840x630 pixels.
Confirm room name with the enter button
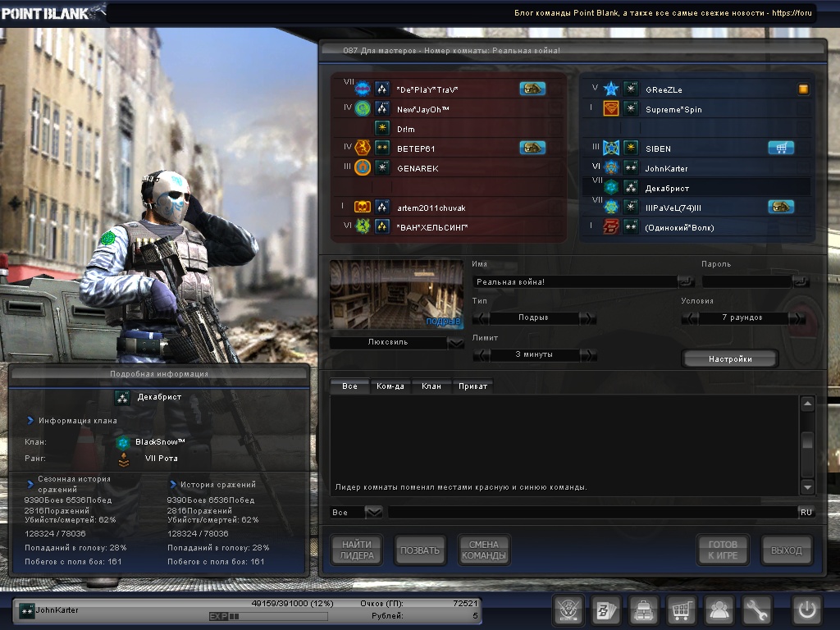coord(686,281)
